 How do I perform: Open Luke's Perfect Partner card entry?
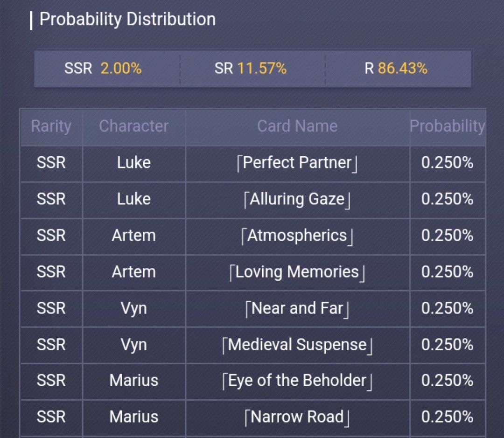point(297,163)
